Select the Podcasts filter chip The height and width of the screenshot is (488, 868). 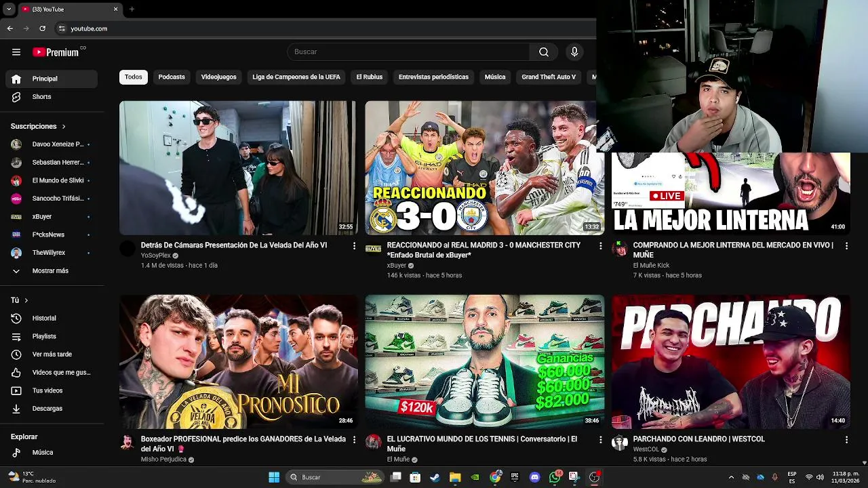172,77
